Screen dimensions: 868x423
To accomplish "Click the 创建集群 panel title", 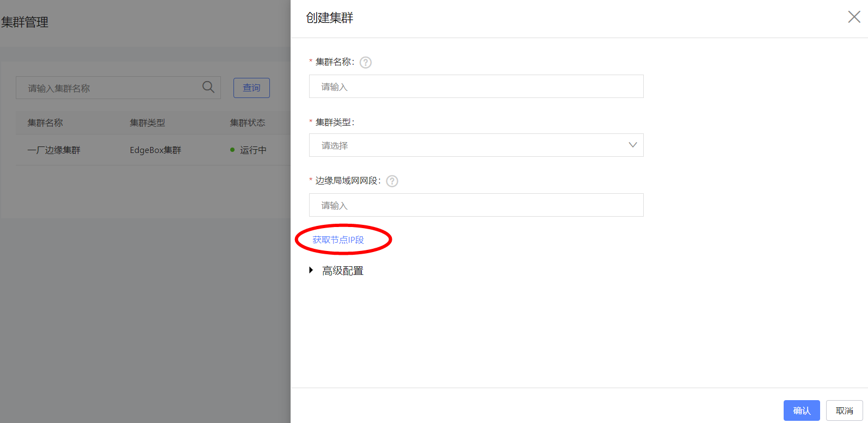I will pos(329,18).
